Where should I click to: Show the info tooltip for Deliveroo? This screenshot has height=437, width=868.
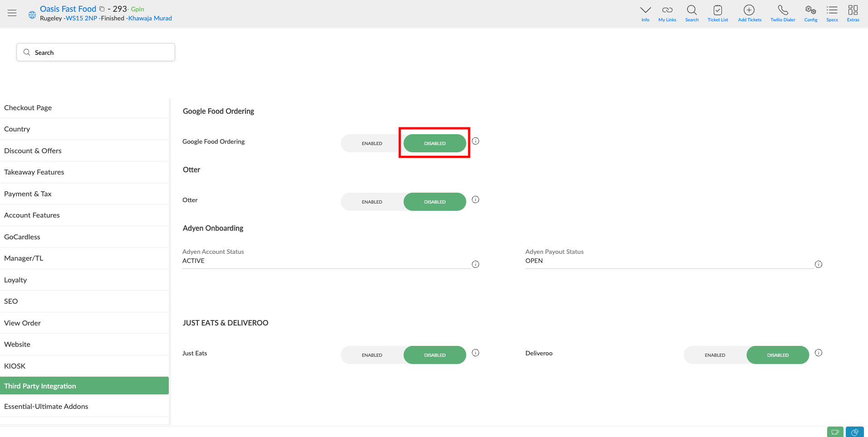(x=819, y=353)
